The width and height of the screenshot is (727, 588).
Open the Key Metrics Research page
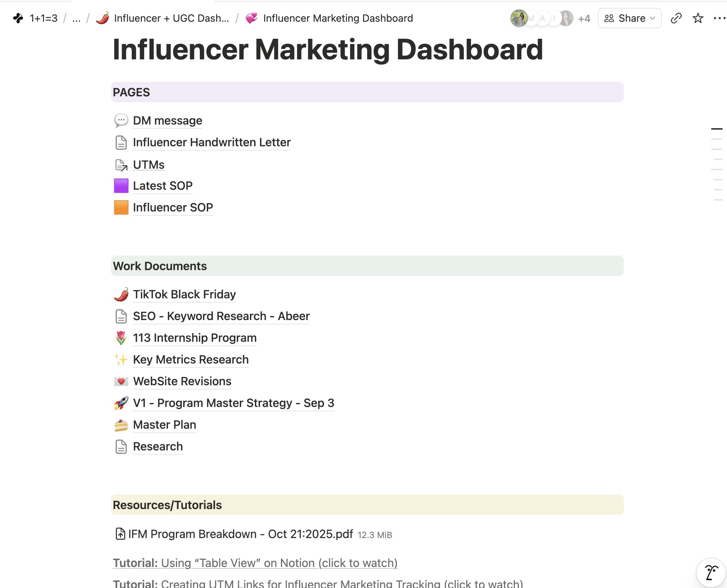tap(191, 360)
